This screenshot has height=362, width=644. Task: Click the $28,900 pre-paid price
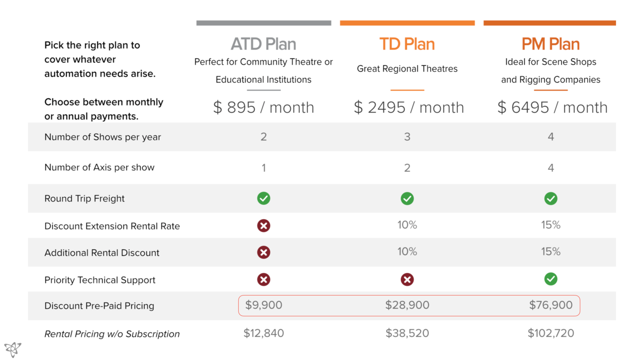pyautogui.click(x=407, y=305)
